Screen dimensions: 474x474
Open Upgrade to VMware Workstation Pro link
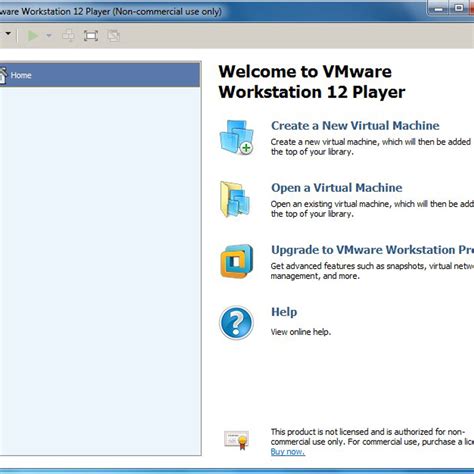tap(372, 250)
